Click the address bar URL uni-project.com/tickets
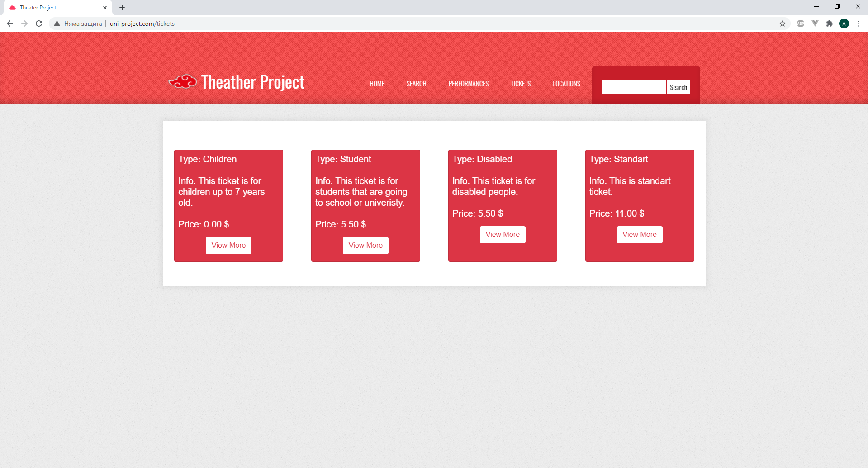The width and height of the screenshot is (868, 468). 142,24
